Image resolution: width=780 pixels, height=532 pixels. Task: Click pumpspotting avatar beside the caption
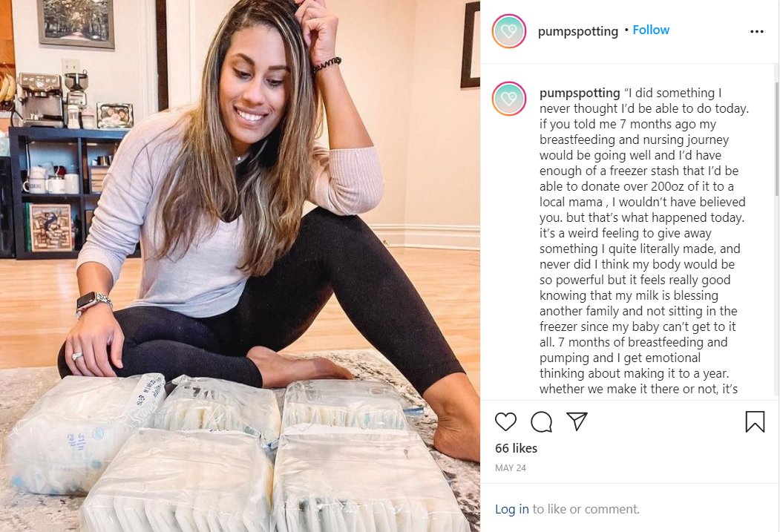(x=509, y=99)
